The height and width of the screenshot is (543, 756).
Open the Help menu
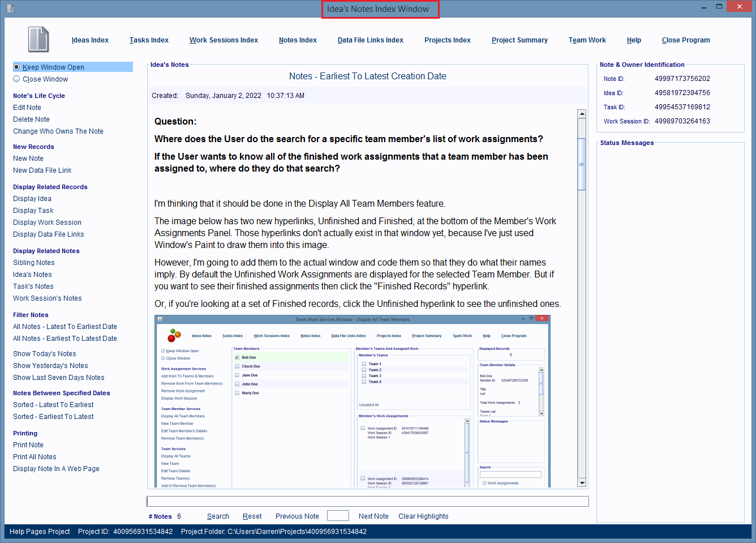(x=634, y=40)
